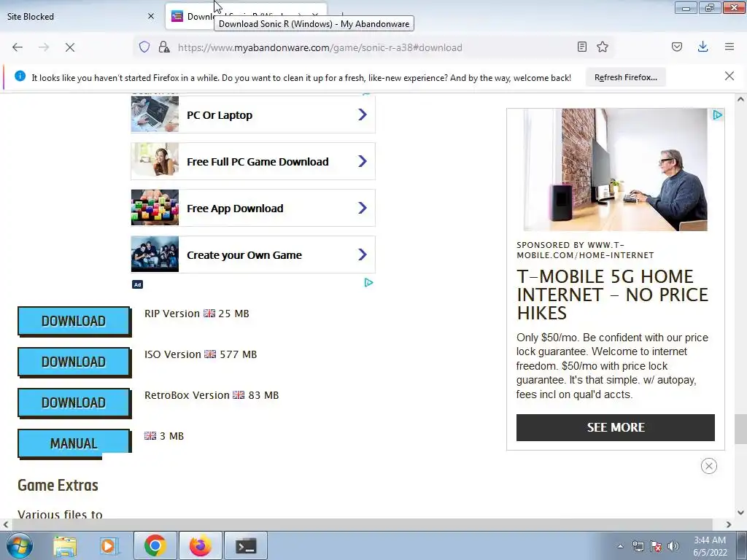Show hidden system tray icons
This screenshot has width=747, height=560.
point(620,546)
